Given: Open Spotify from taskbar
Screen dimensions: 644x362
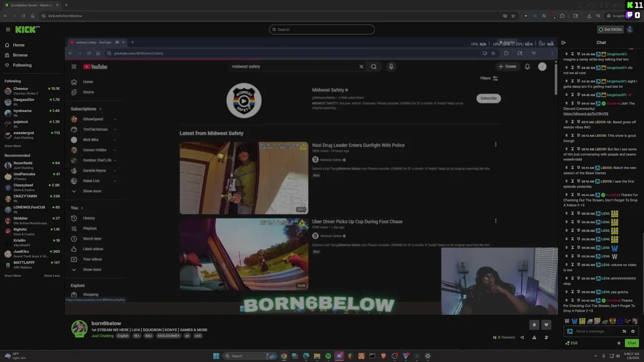Looking at the screenshot, I should 328,356.
